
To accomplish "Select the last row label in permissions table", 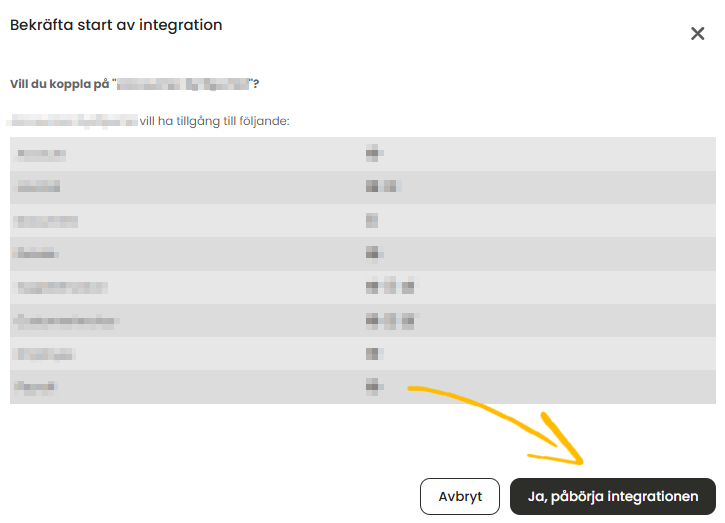I will [36, 385].
